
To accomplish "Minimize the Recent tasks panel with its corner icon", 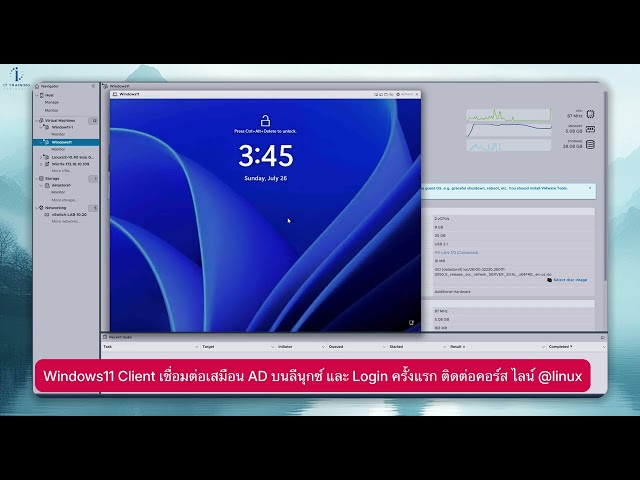I will tap(603, 338).
